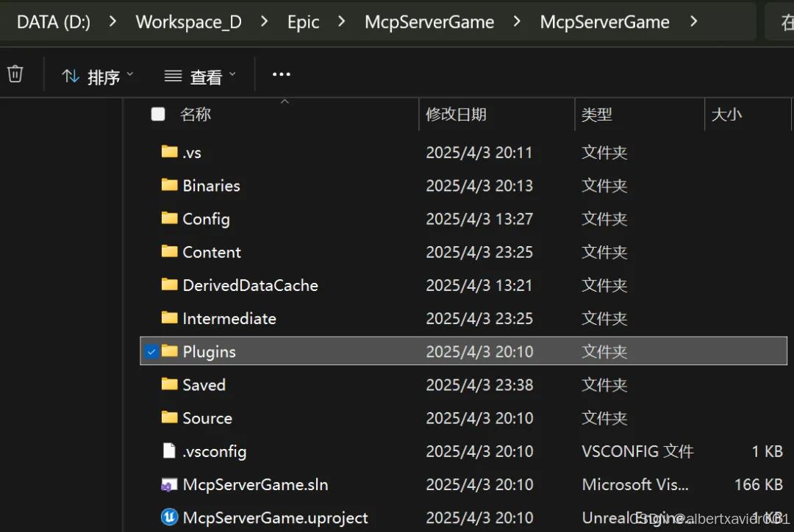Click the Epic breadcrumb
The height and width of the screenshot is (532, 794).
pyautogui.click(x=304, y=22)
